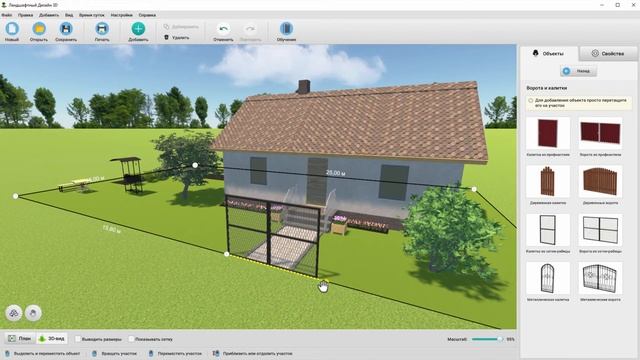Open the Время суток menu
The height and width of the screenshot is (360, 640).
pos(91,15)
